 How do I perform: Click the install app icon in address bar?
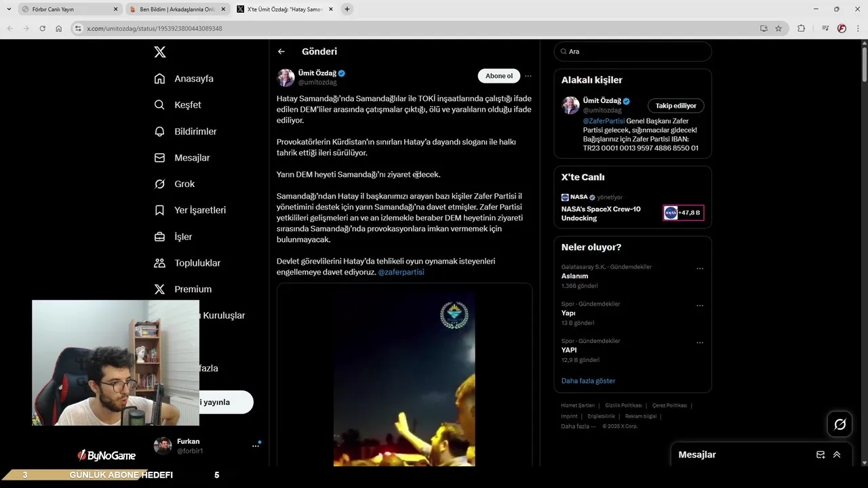(x=764, y=28)
